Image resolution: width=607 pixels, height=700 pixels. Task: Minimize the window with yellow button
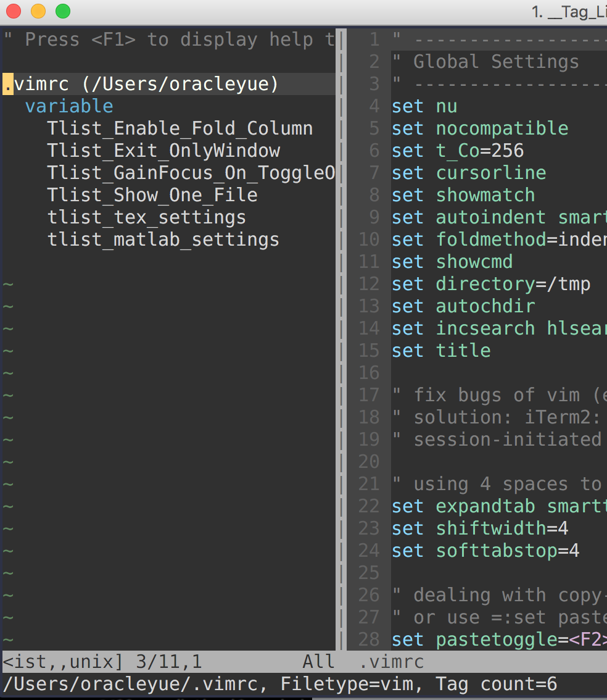pyautogui.click(x=38, y=11)
